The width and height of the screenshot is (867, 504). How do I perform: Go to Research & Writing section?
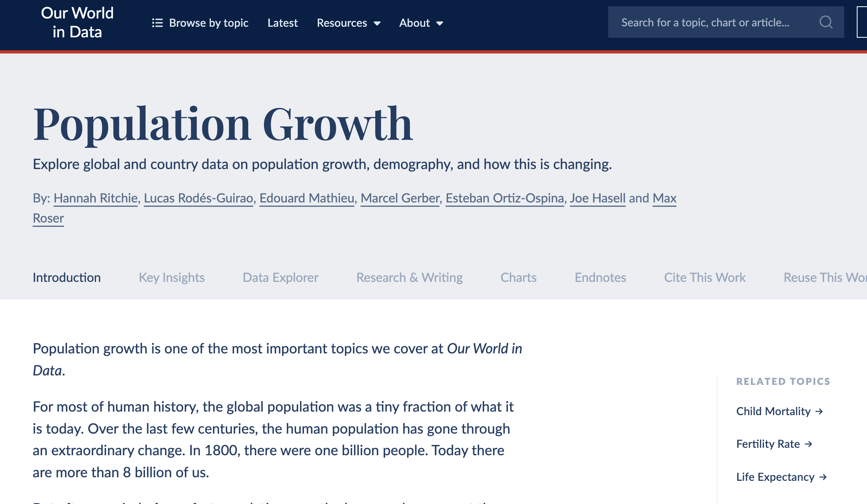410,278
